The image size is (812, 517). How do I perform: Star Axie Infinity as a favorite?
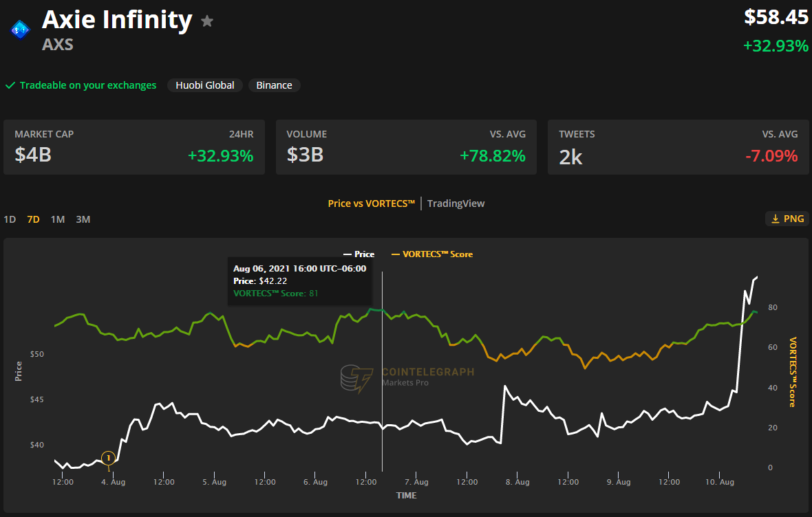[x=207, y=21]
